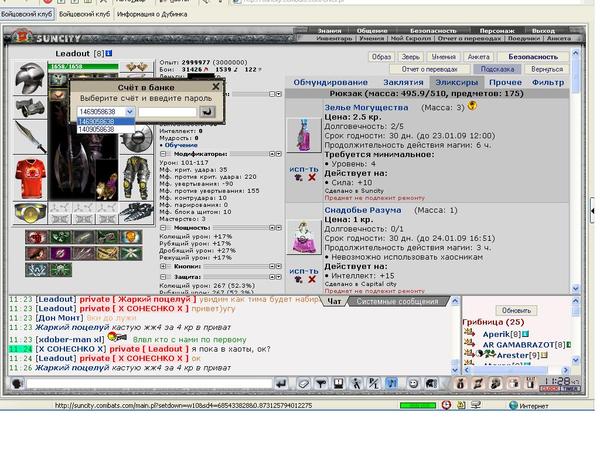Viewport: 600px width, 450px height.
Task: Click the round shield slot
Action: (x=137, y=138)
